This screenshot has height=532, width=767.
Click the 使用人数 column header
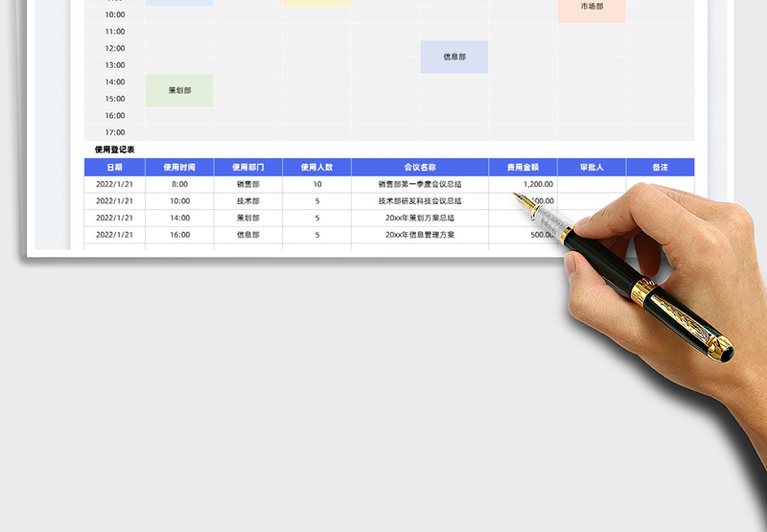316,167
